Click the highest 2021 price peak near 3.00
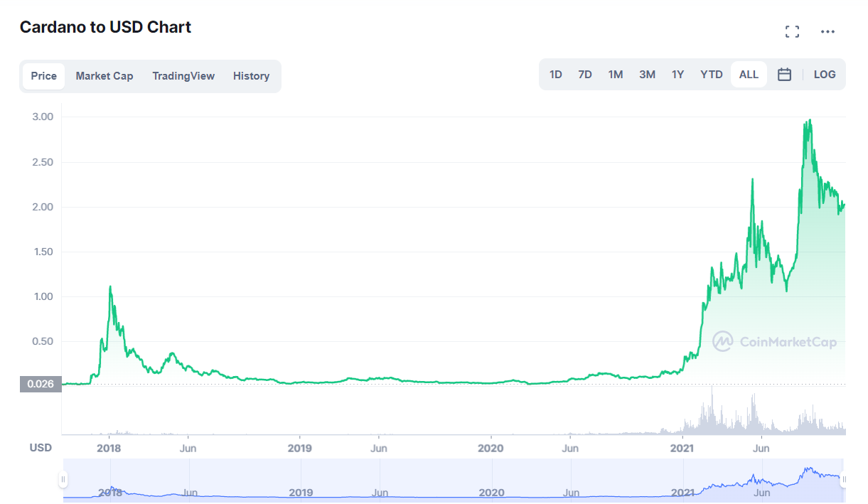 tap(810, 120)
